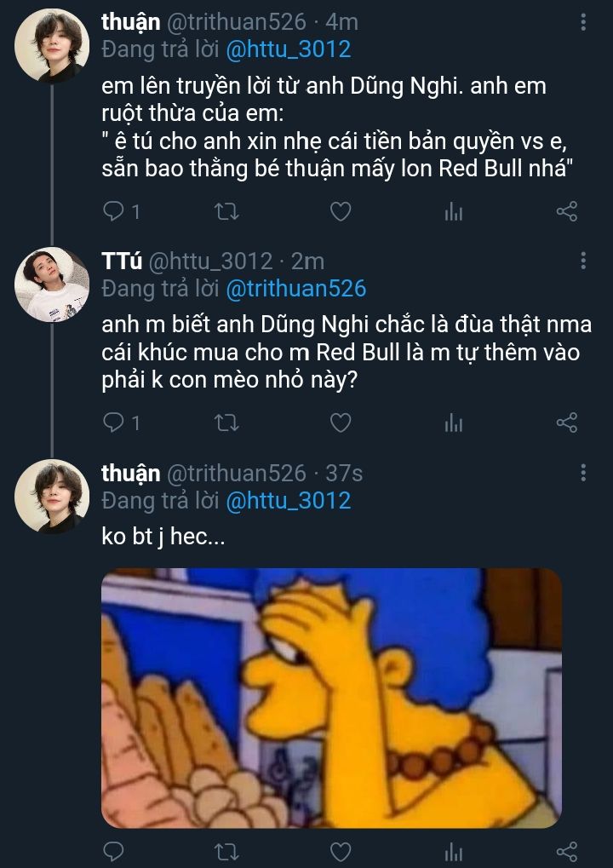
Task: Share TTú's tweet
Action: tap(567, 422)
